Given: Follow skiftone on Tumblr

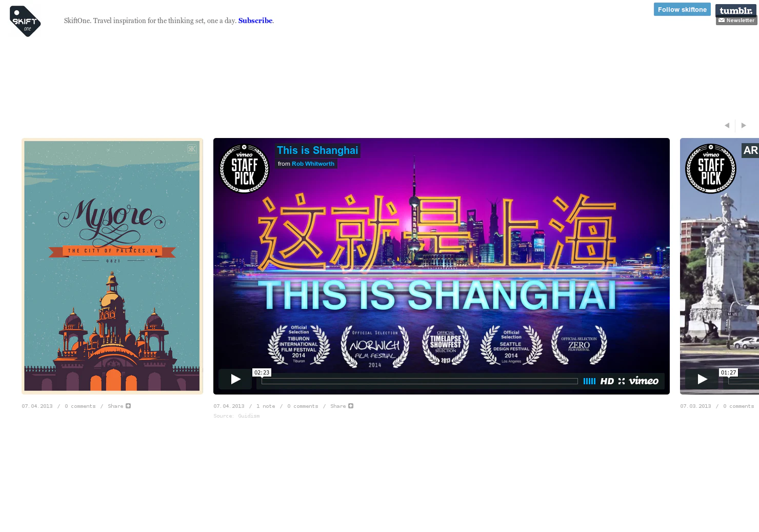Looking at the screenshot, I should 682,9.
